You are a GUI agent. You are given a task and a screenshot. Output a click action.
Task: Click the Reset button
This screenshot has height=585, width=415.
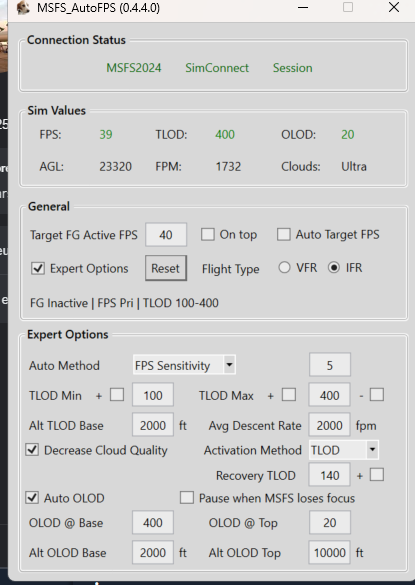pyautogui.click(x=166, y=268)
